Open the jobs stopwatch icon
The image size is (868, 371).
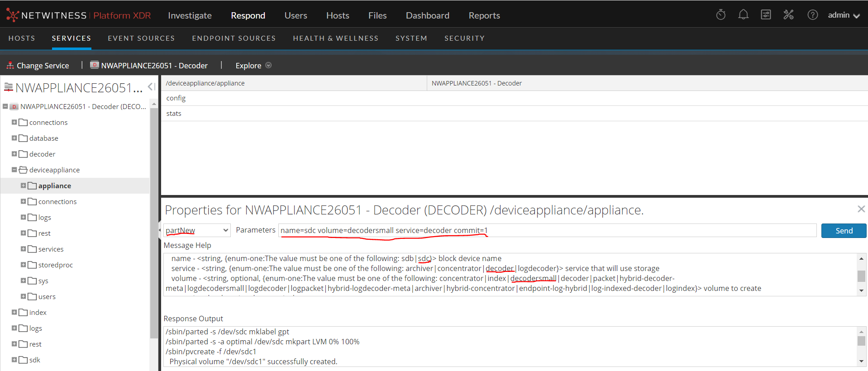(x=720, y=15)
